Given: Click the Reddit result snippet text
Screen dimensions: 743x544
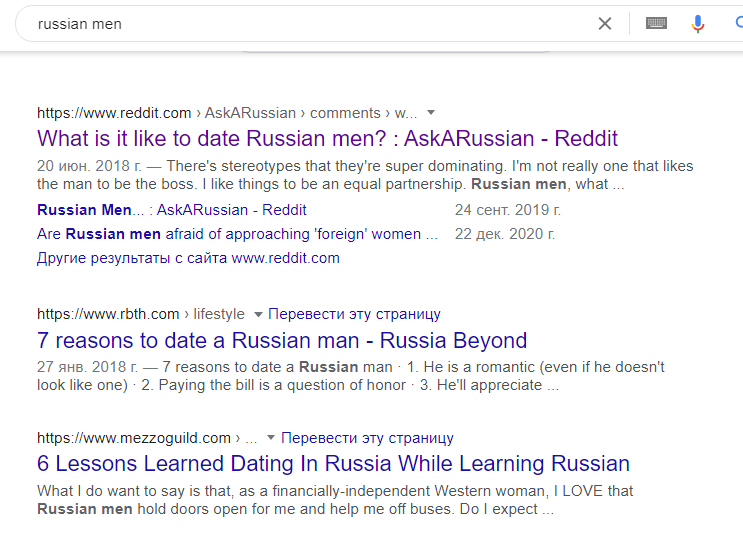Looking at the screenshot, I should pos(365,175).
